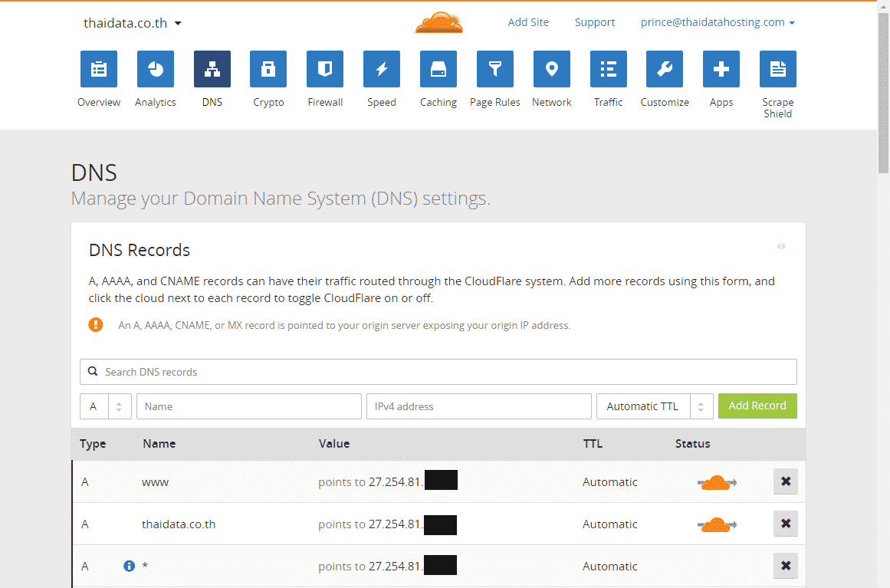The height and width of the screenshot is (588, 890).
Task: Select the DNS section icon
Action: pyautogui.click(x=212, y=69)
